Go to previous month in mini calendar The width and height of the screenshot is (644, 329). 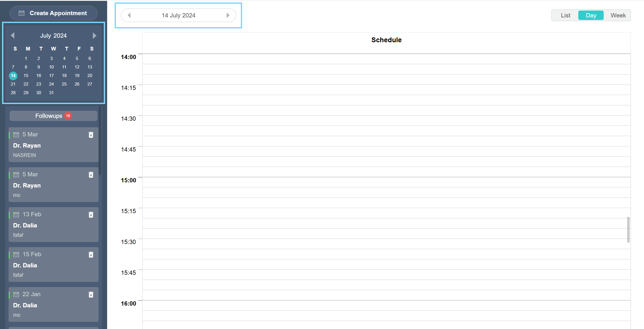(13, 35)
